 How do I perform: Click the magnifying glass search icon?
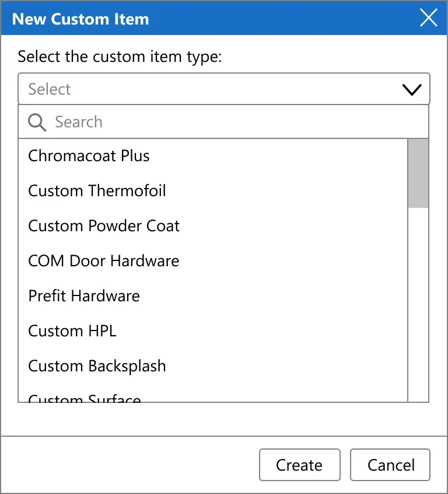(x=37, y=122)
